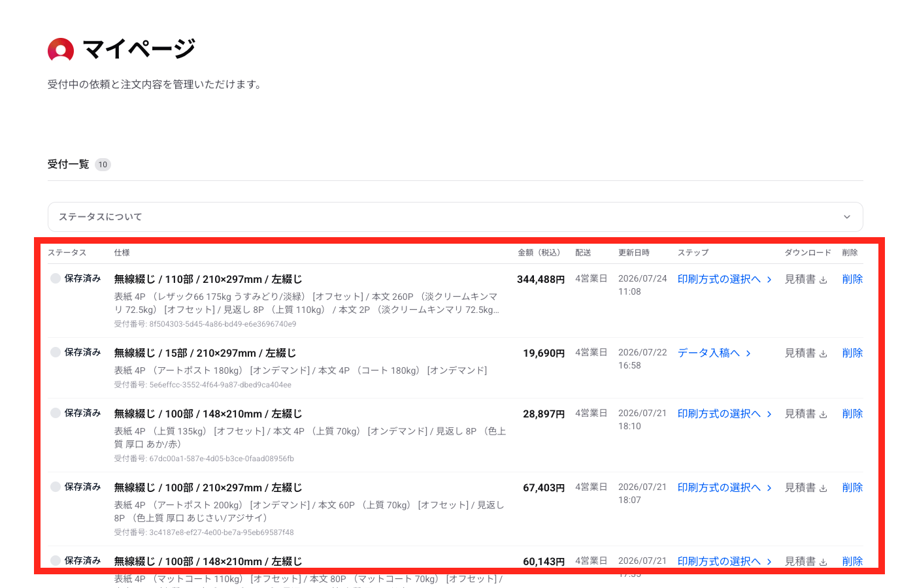The image size is (915, 588).
Task: Select title 無線綴じ / 110部 / 210×297mm / 左綴じ
Action: coord(208,279)
